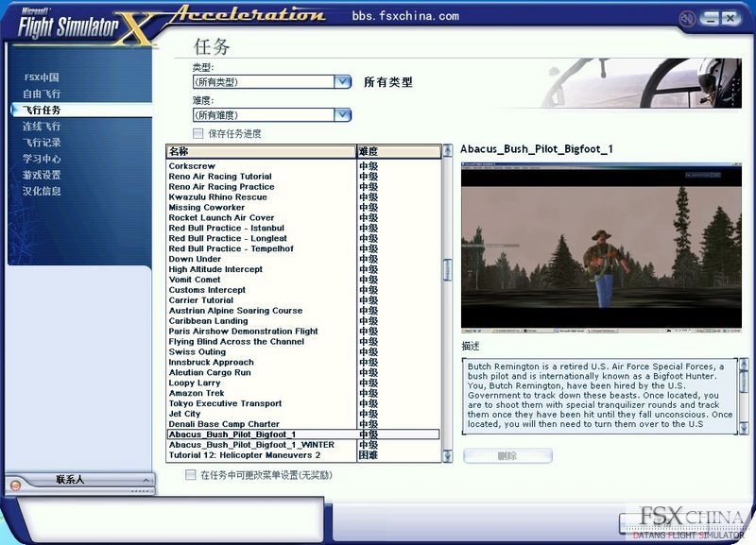Image resolution: width=756 pixels, height=545 pixels.
Task: Select the Innsbruck Approach mission
Action: [211, 363]
